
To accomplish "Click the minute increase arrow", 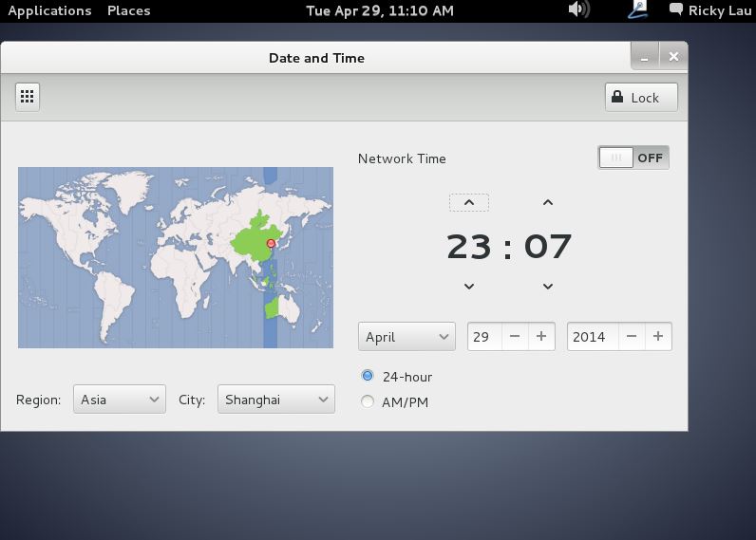I will coord(547,202).
